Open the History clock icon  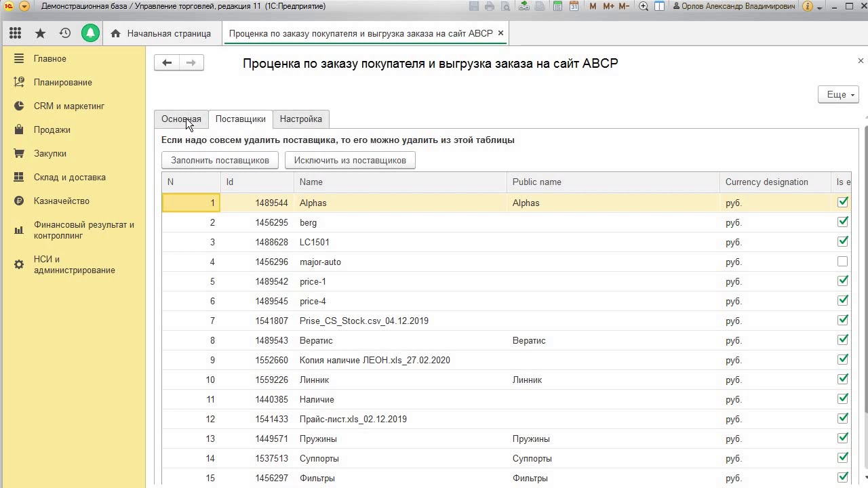pos(65,33)
